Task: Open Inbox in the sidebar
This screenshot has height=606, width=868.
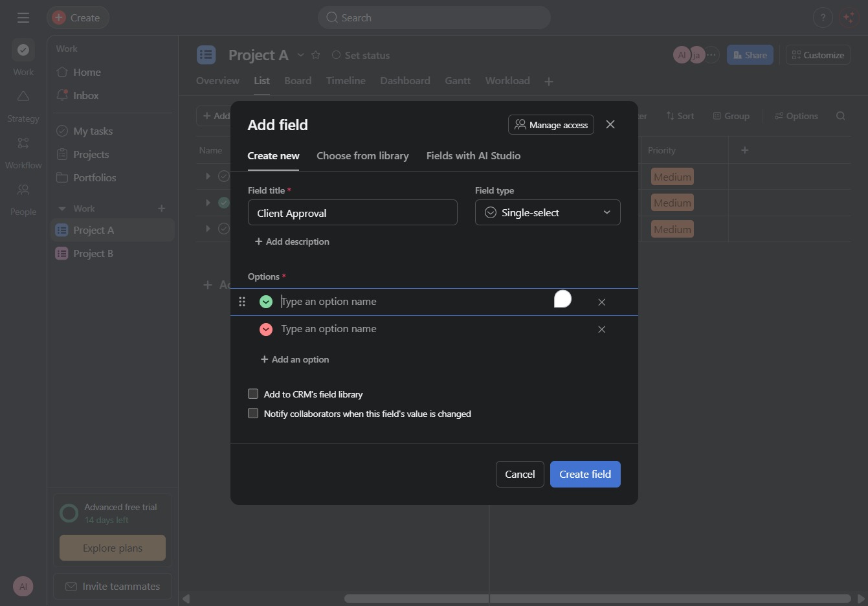Action: 113,95
